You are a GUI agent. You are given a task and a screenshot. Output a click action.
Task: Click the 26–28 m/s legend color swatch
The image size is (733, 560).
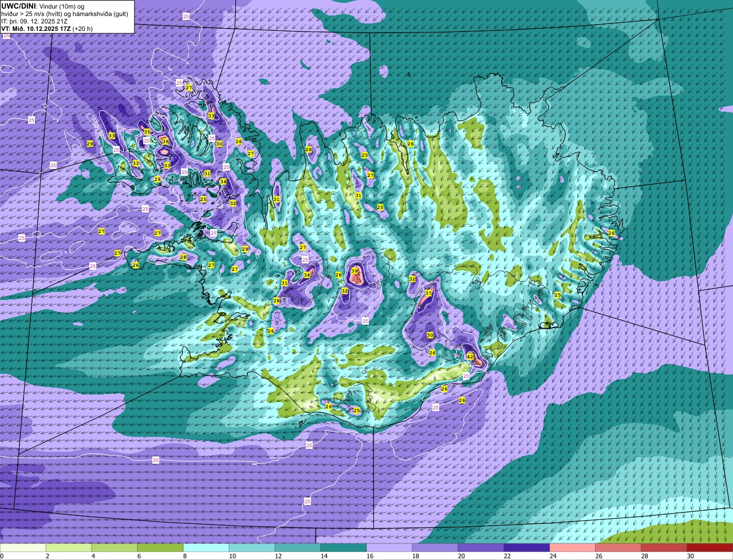(x=618, y=547)
